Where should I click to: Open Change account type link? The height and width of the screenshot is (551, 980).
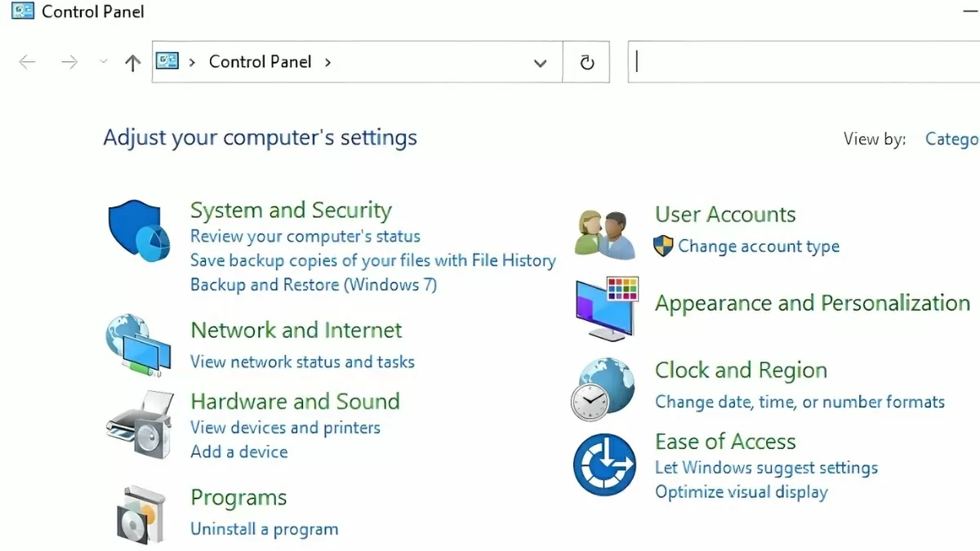[758, 247]
